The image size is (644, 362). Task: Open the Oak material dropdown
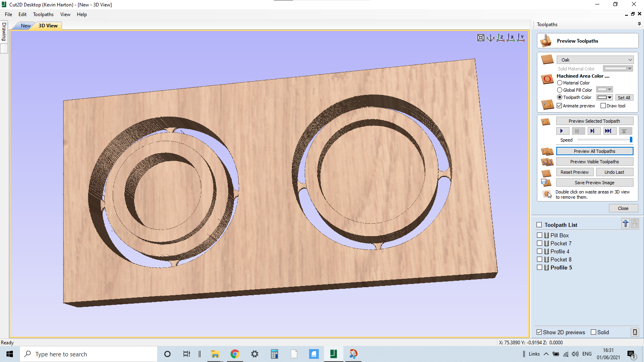629,60
